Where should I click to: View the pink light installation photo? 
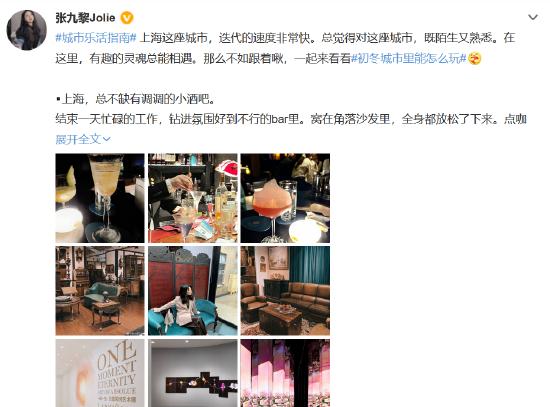[285, 373]
